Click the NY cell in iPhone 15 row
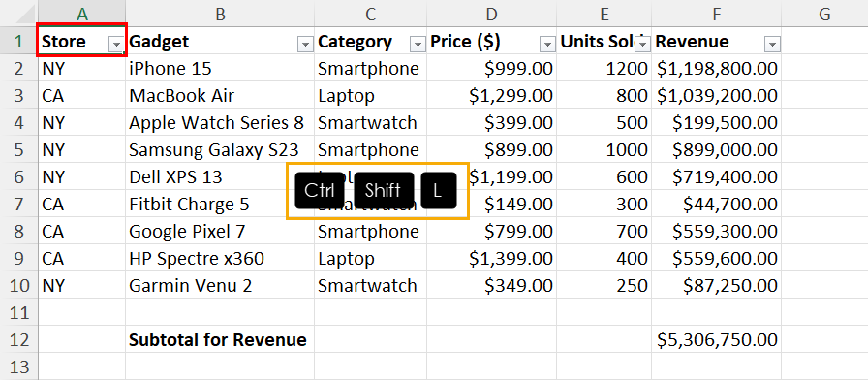The width and height of the screenshot is (868, 380). [82, 68]
